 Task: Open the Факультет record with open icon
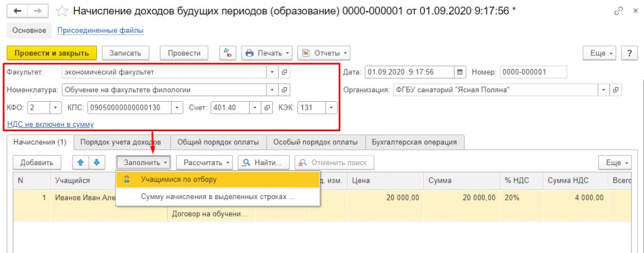coord(284,72)
